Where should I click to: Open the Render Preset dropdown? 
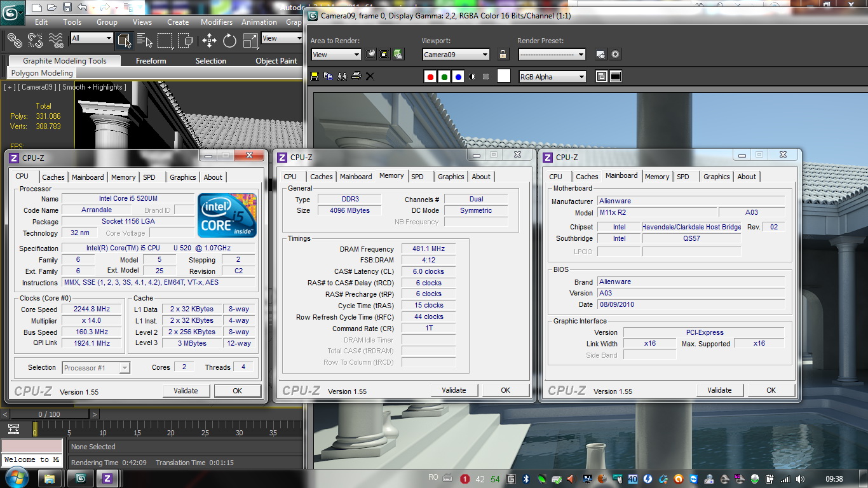click(x=552, y=55)
